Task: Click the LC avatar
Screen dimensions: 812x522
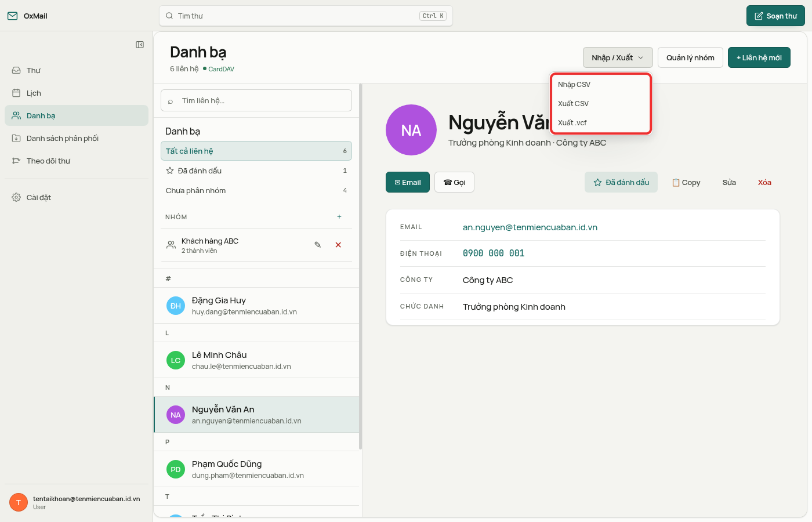Action: (176, 360)
